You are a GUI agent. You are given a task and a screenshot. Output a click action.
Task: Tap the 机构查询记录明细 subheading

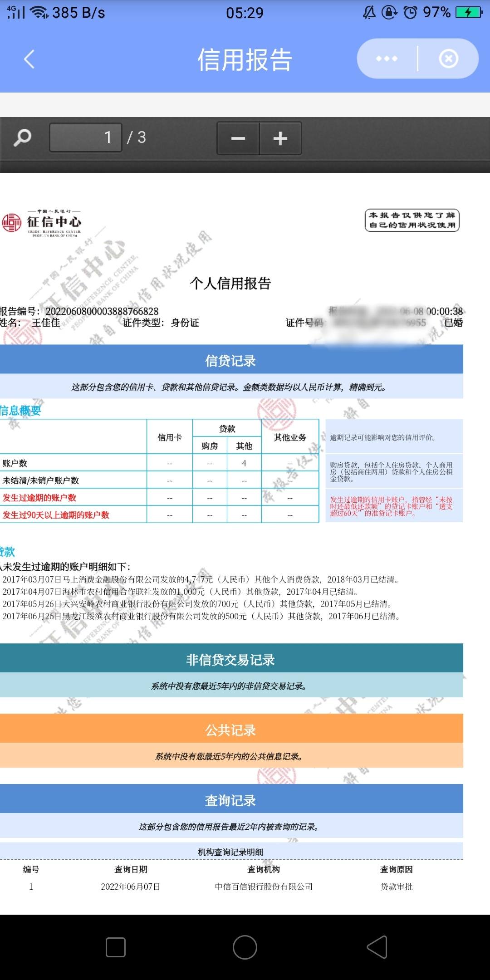[x=230, y=852]
